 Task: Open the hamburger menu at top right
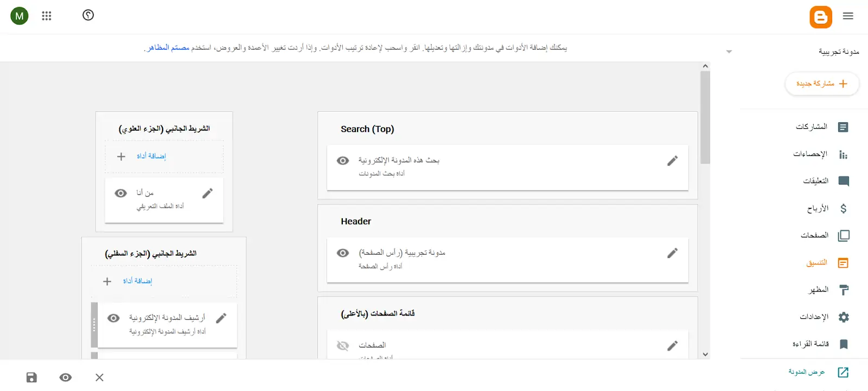pyautogui.click(x=848, y=16)
